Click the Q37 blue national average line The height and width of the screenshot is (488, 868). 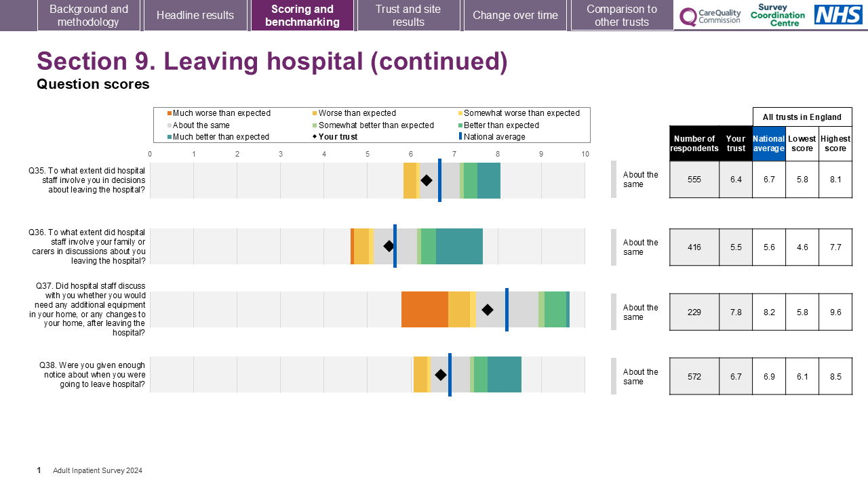(507, 310)
